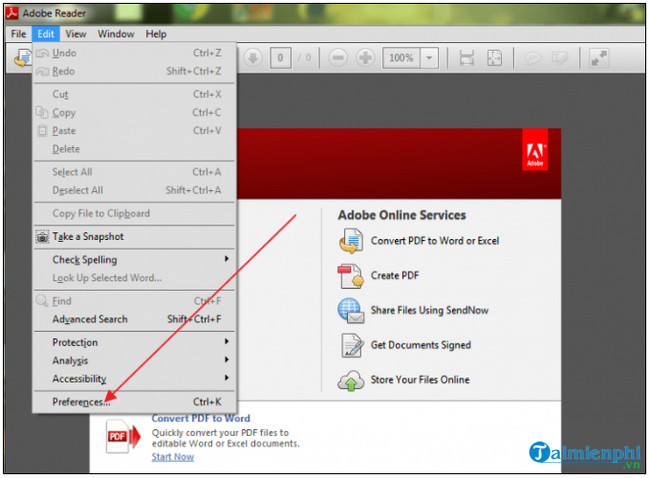The width and height of the screenshot is (650, 478).
Task: Click the highlight text icon
Action: (x=560, y=58)
